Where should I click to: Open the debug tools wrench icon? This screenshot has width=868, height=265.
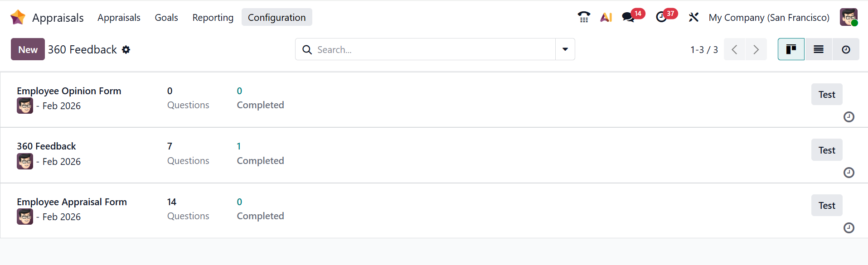693,17
